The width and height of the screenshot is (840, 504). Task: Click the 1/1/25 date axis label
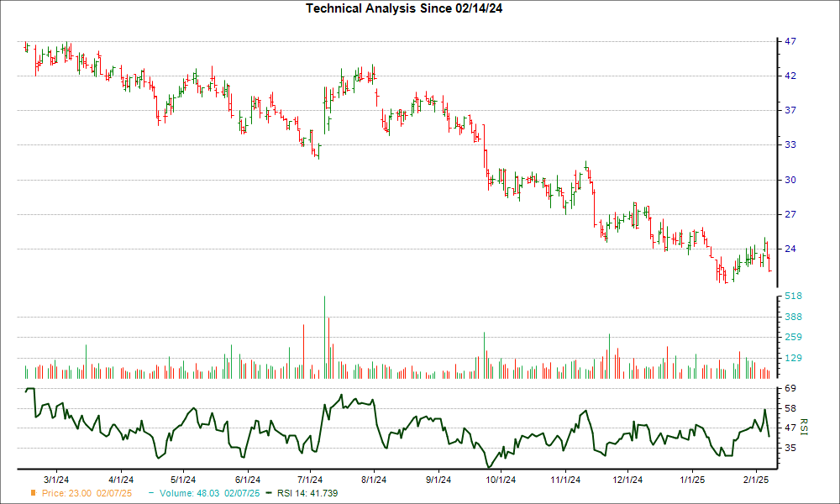click(692, 480)
